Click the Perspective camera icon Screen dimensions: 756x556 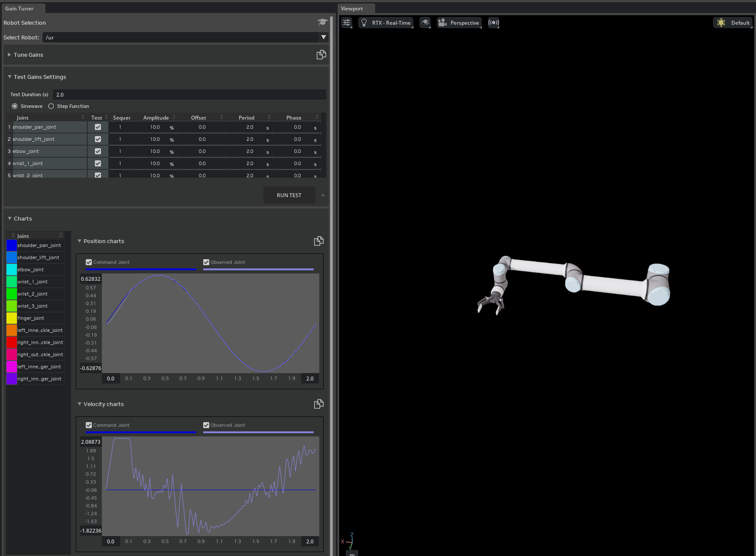[x=442, y=23]
